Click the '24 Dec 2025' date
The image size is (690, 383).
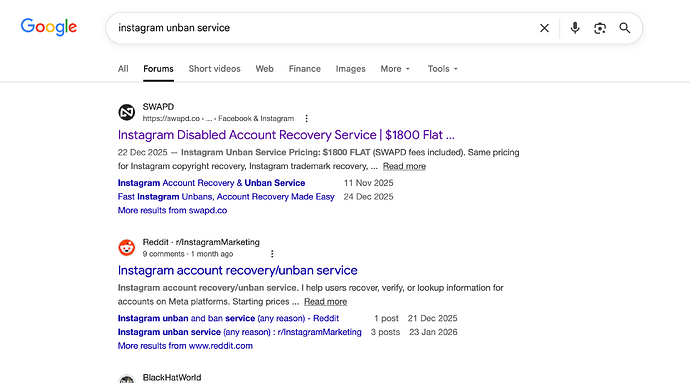pos(368,197)
